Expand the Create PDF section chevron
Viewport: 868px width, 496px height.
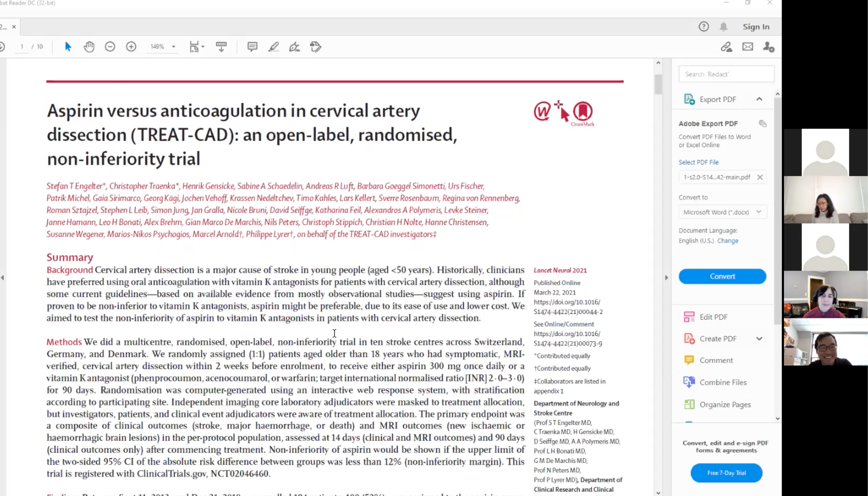click(x=759, y=338)
